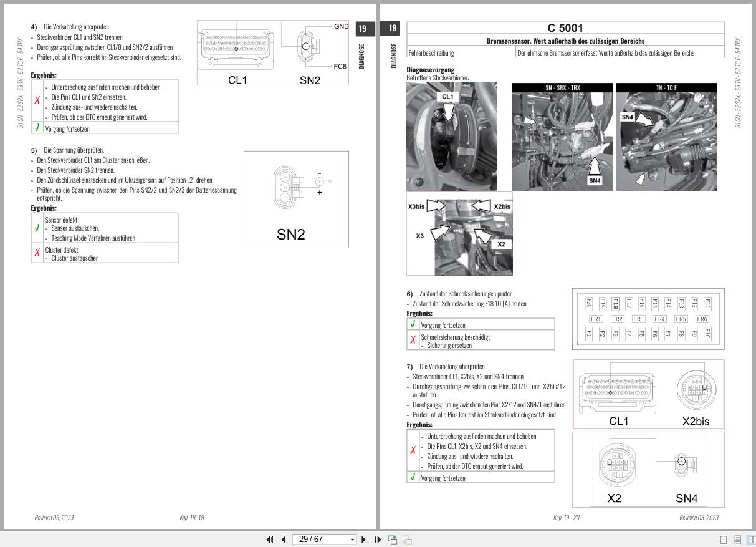The width and height of the screenshot is (756, 547).
Task: Click the previous view navigation icon
Action: pyautogui.click(x=393, y=540)
